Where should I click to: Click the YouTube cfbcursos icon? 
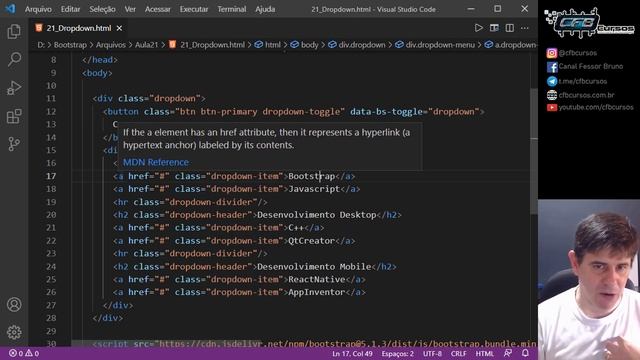552,107
